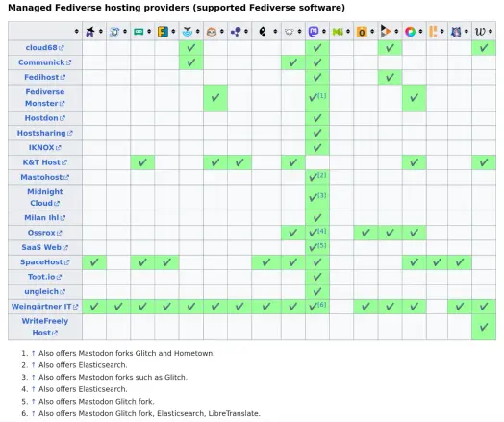Follow footnote reference [2] in Mastohost row

pyautogui.click(x=322, y=175)
